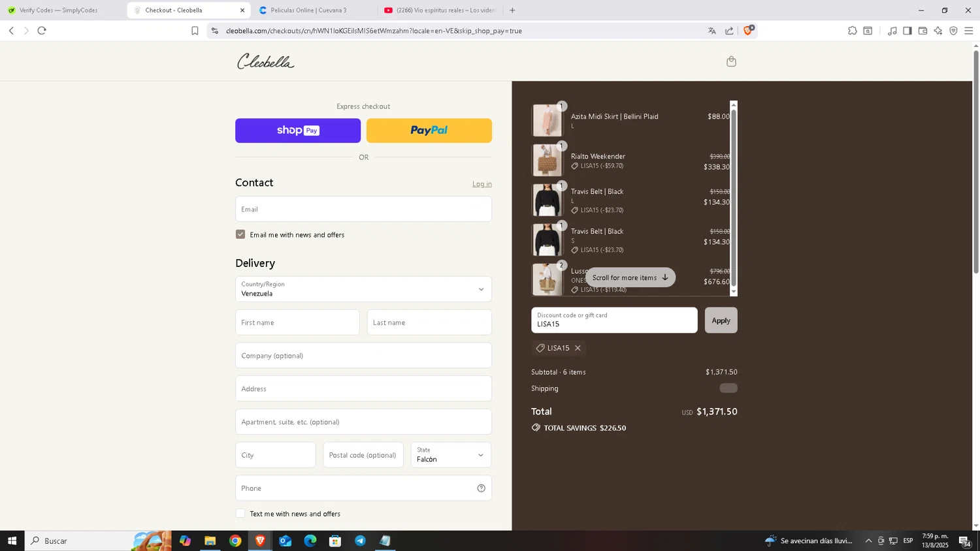Image resolution: width=980 pixels, height=551 pixels.
Task: Click the order items list scrollbar
Action: click(734, 199)
